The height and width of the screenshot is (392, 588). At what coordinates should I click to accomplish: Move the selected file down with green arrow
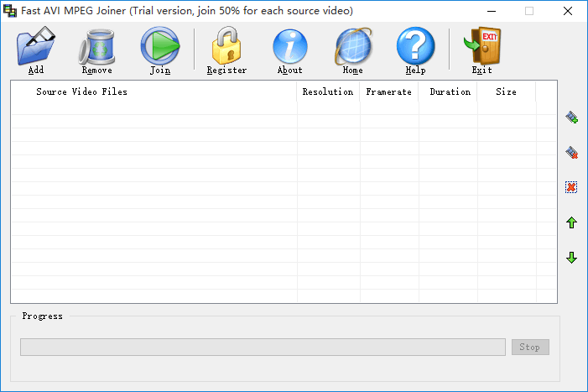pos(571,258)
